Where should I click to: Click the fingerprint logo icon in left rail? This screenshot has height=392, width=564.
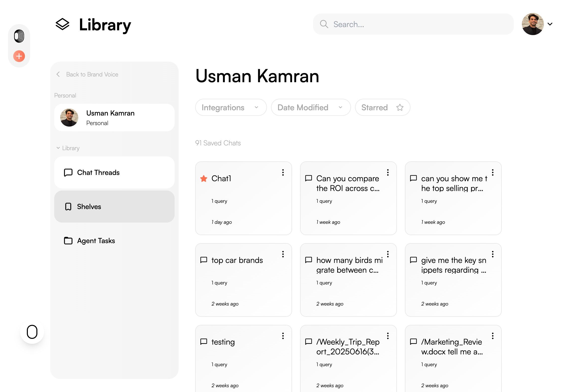[x=19, y=36]
